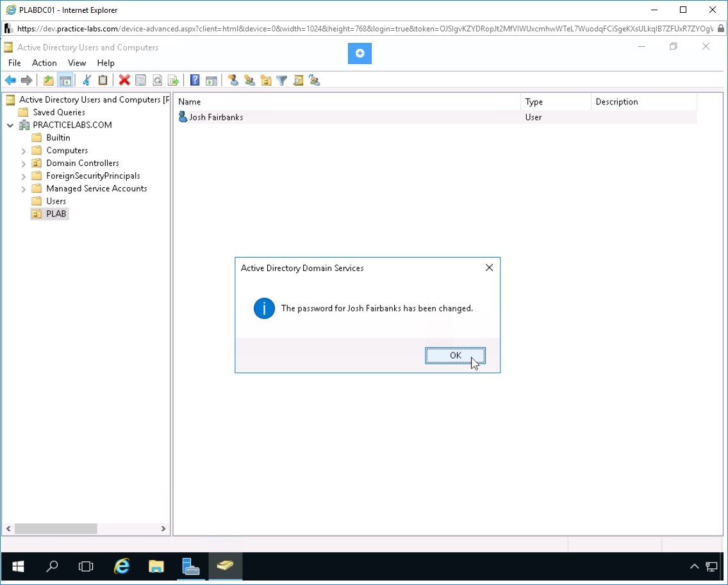Open the View menu
Screen dimensions: 728x585
tap(77, 63)
